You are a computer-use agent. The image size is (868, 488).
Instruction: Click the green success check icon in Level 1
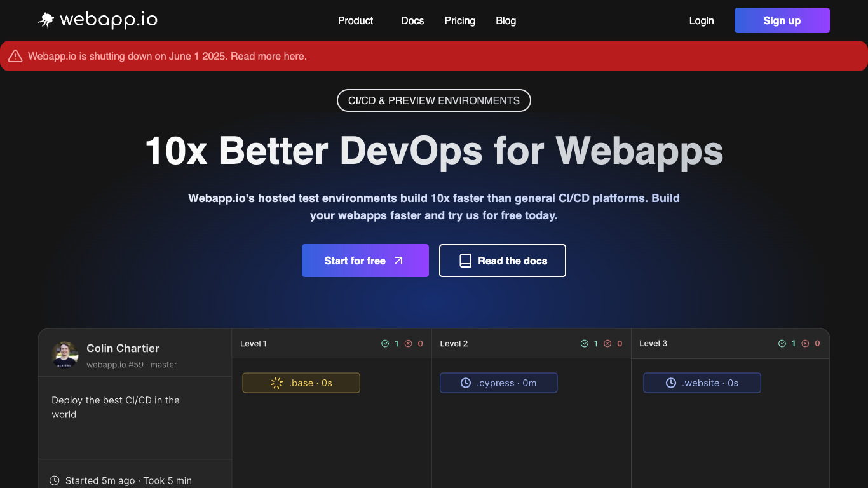385,344
